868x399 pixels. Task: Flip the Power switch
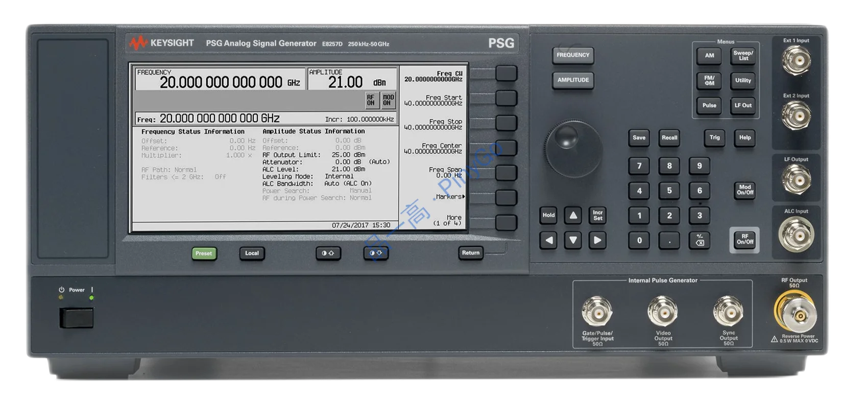coord(77,318)
